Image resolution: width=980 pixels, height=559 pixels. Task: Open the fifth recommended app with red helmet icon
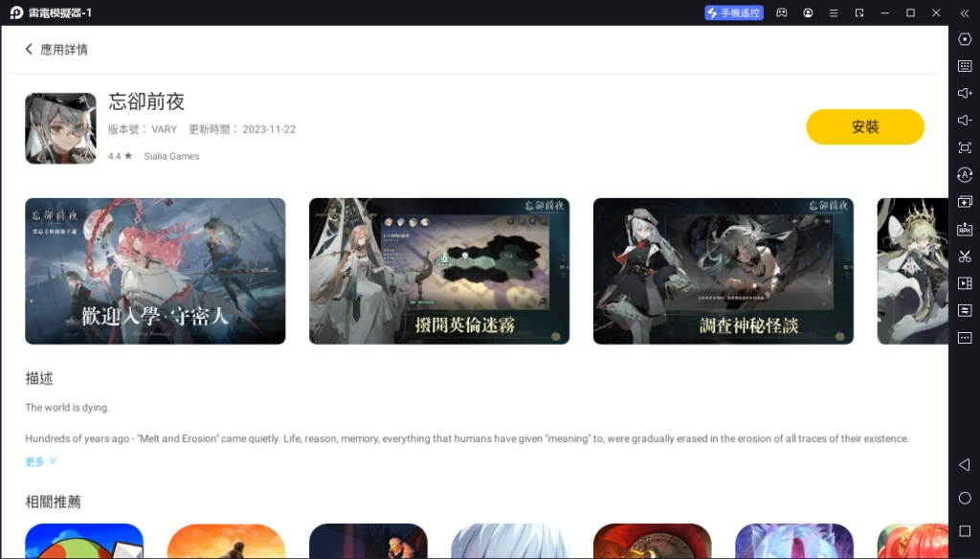pyautogui.click(x=652, y=541)
